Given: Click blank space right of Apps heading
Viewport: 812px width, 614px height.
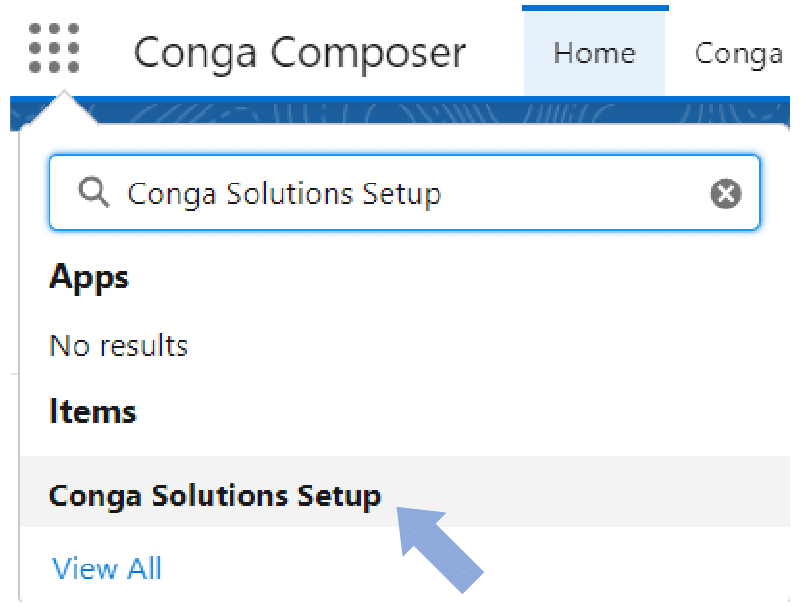Looking at the screenshot, I should click(450, 277).
